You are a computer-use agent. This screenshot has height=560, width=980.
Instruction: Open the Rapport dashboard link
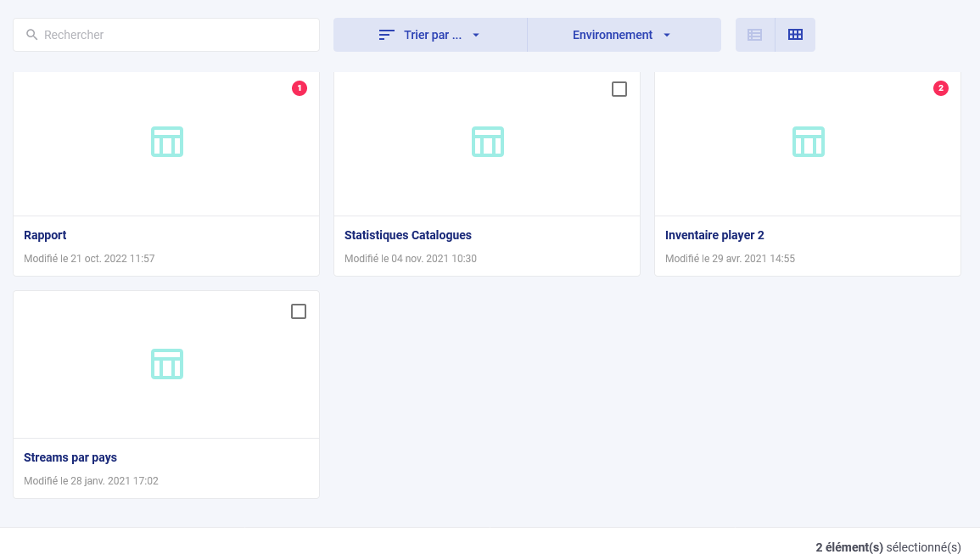[x=45, y=235]
